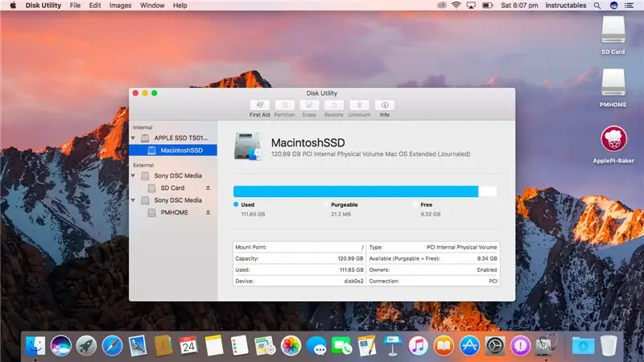Open the Downloads folder in the Dock
Screen dimensions: 644x362
click(583, 346)
